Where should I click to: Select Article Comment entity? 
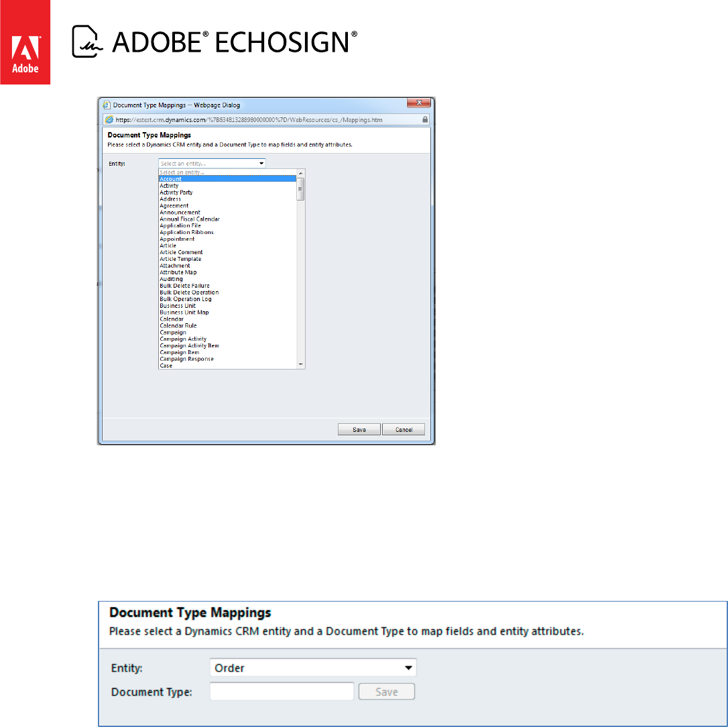[227, 252]
